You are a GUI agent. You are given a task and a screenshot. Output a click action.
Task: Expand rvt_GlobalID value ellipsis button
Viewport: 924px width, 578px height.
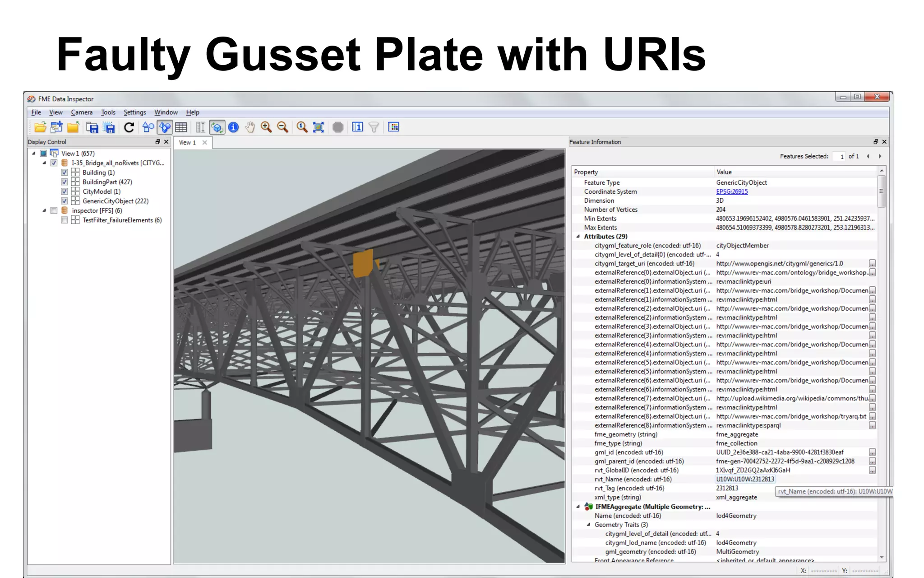(873, 471)
